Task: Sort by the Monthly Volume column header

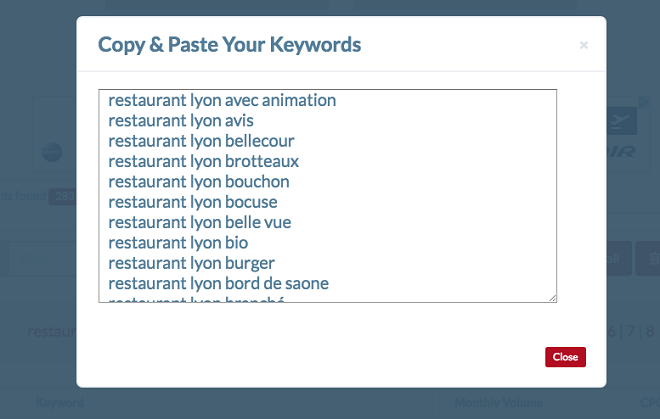Action: tap(498, 403)
